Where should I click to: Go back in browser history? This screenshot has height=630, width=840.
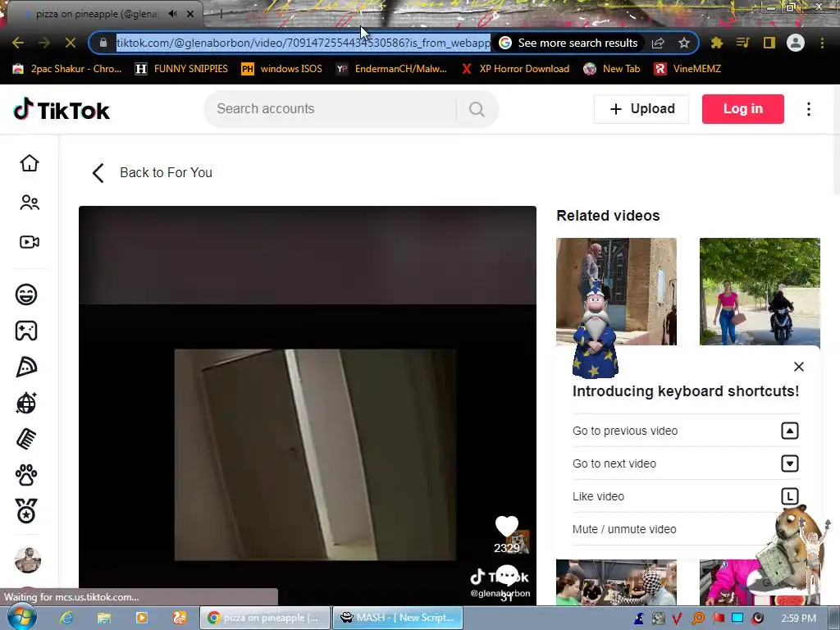18,43
